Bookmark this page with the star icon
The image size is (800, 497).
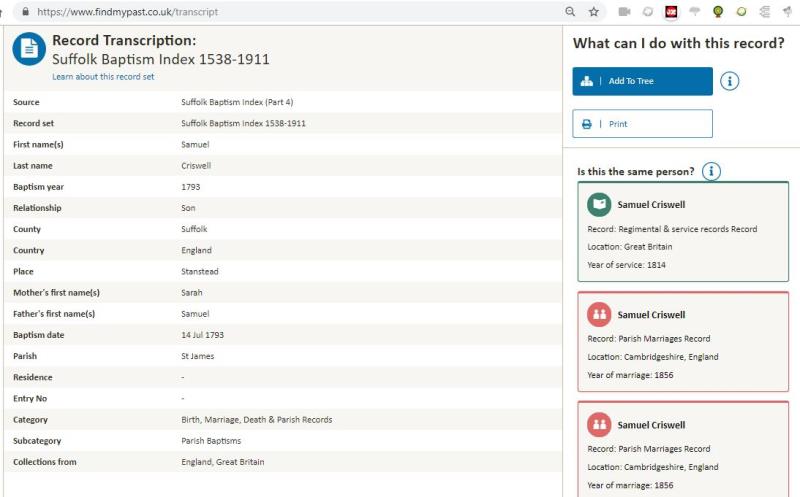tap(593, 11)
